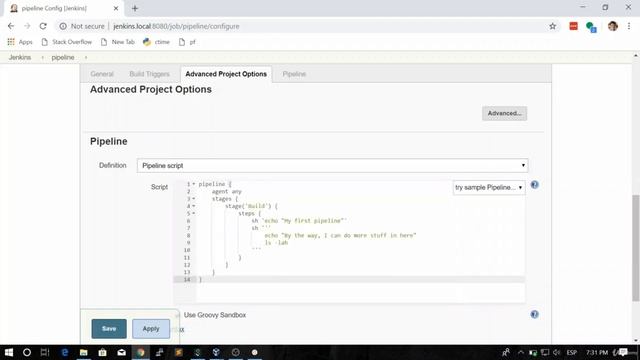Open Sublime Text from taskbar
This screenshot has width=640, height=360.
(178, 352)
